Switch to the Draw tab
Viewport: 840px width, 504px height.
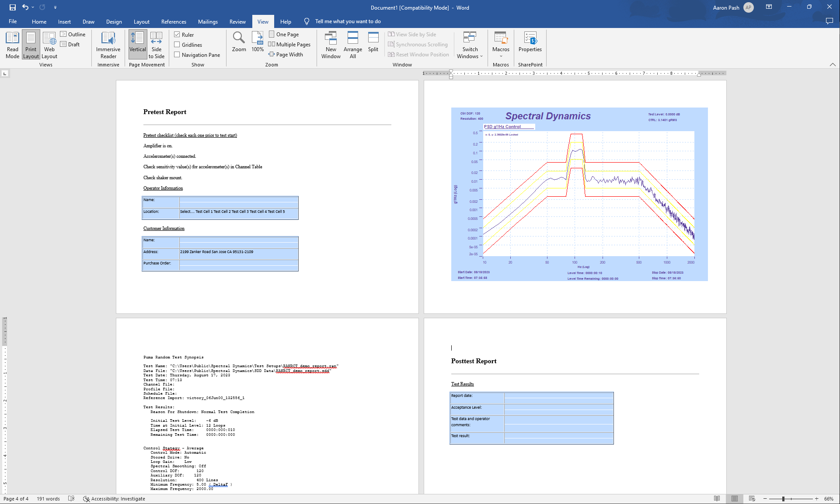pyautogui.click(x=88, y=21)
